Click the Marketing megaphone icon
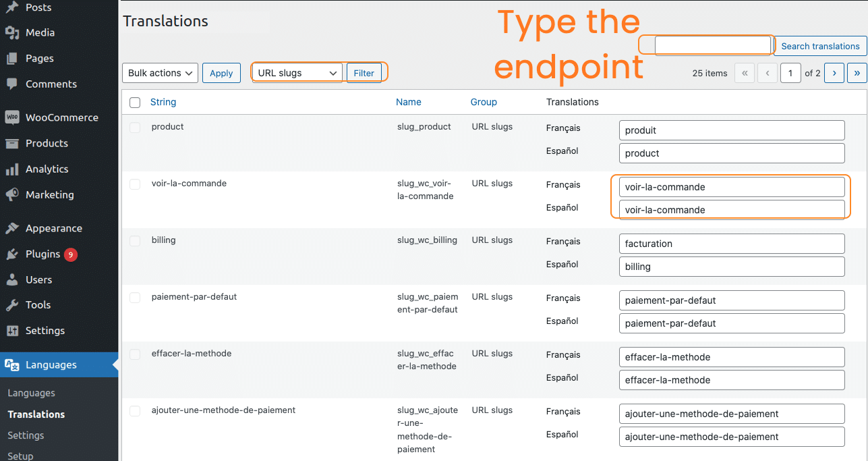 pos(12,194)
